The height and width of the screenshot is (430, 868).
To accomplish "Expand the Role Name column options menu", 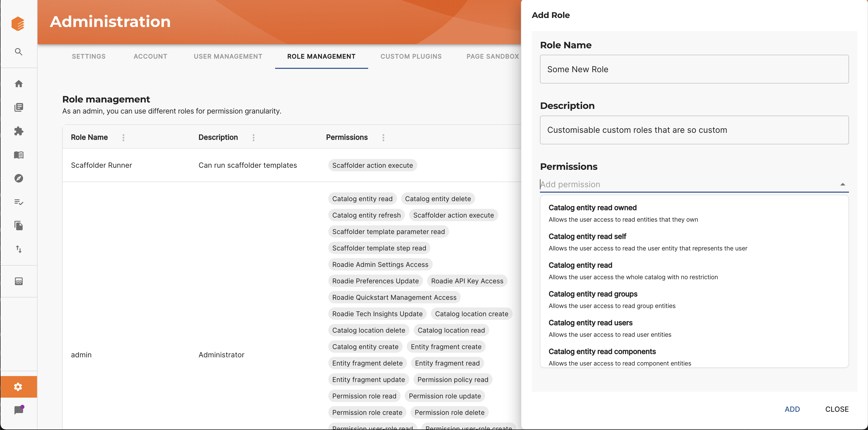I will pos(124,137).
